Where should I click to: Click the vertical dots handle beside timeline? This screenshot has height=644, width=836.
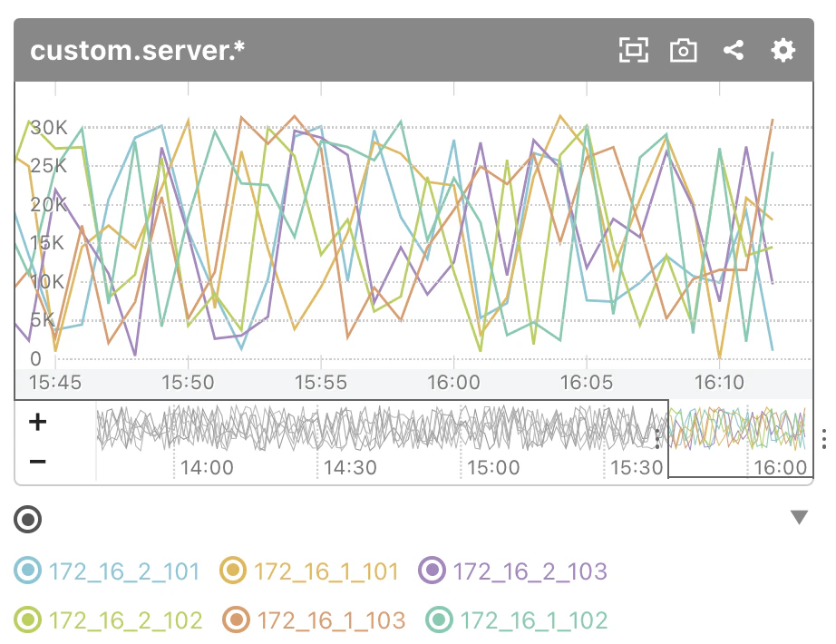point(824,439)
